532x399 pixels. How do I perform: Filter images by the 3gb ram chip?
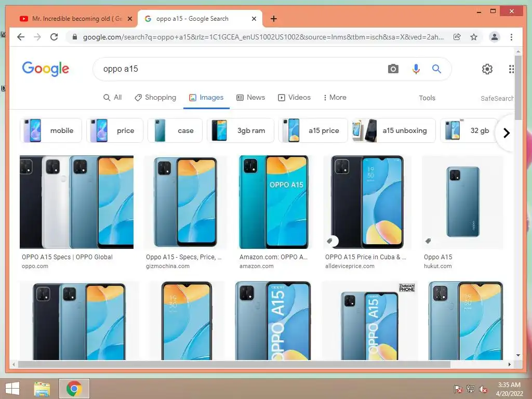(x=240, y=130)
